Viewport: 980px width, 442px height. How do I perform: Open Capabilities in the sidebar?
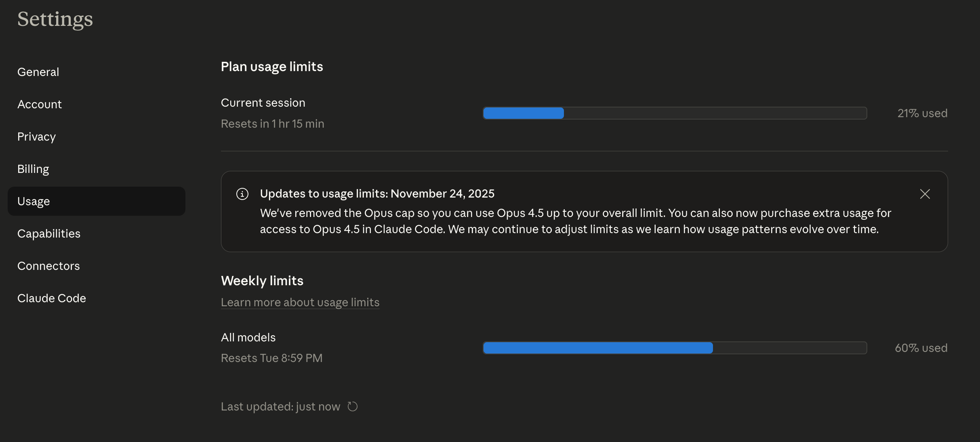(49, 234)
